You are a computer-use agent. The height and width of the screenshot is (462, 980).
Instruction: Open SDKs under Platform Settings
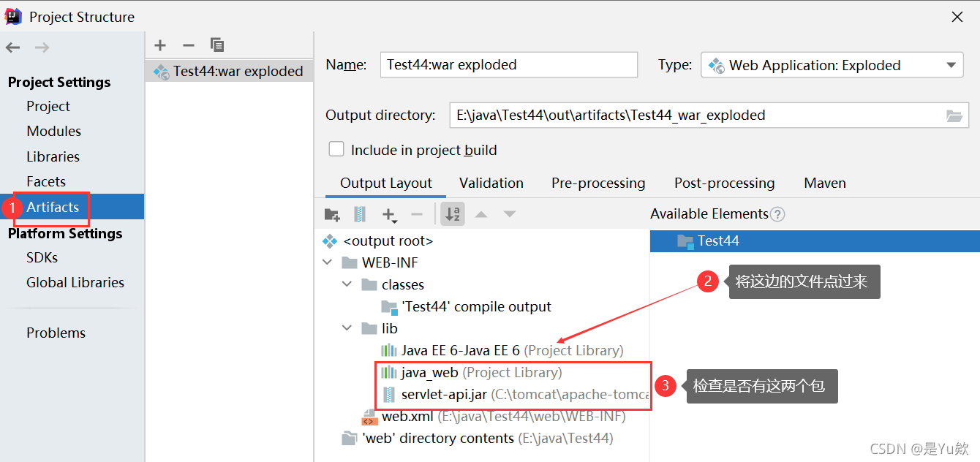point(42,257)
